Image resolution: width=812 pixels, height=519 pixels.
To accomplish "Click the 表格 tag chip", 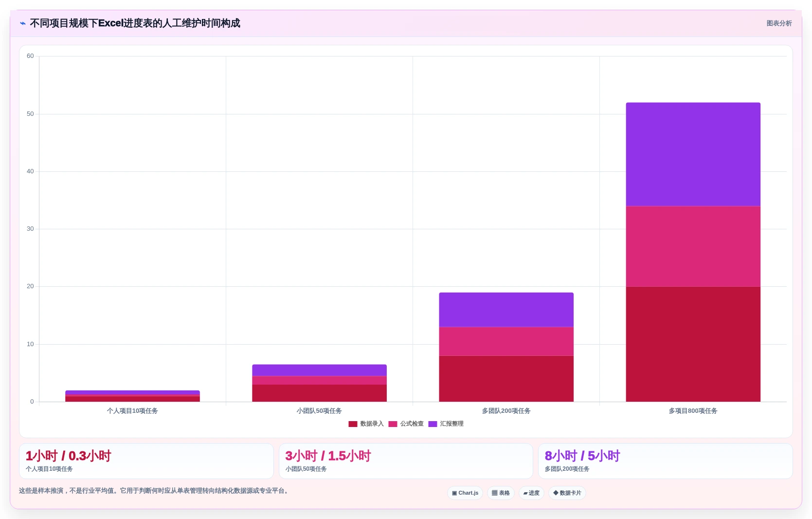I will (x=501, y=493).
